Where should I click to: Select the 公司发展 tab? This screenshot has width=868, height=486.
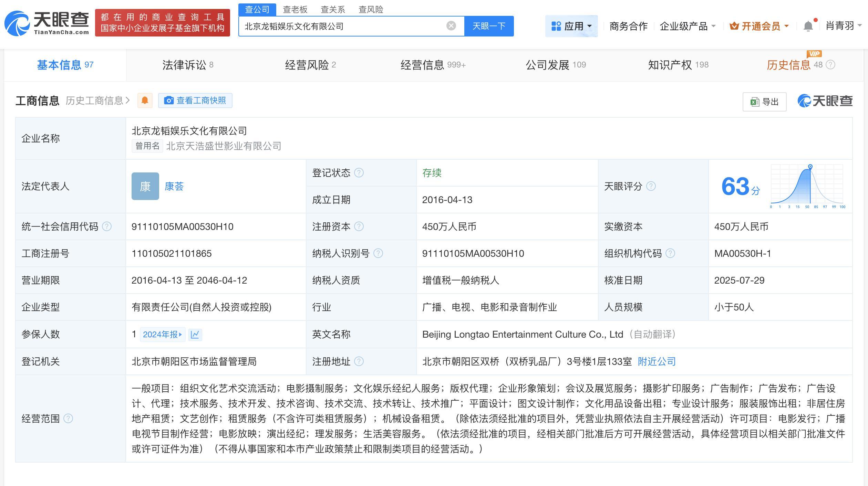coord(556,65)
